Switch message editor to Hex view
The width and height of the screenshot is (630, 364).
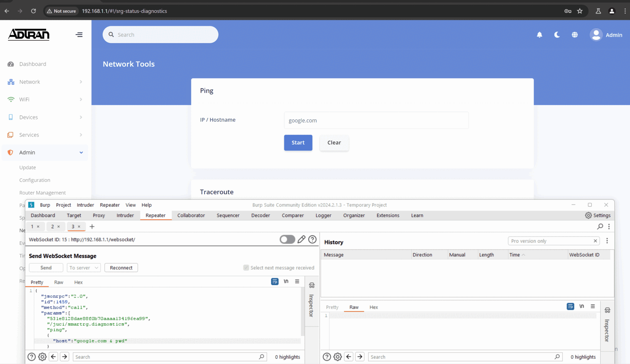coord(78,282)
